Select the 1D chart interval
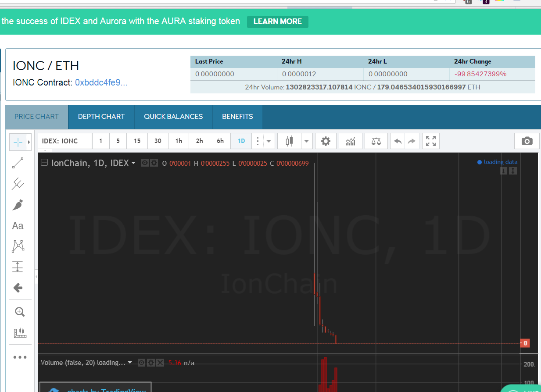 point(241,141)
